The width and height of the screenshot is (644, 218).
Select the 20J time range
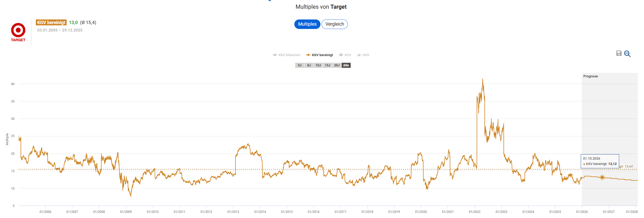coord(337,65)
